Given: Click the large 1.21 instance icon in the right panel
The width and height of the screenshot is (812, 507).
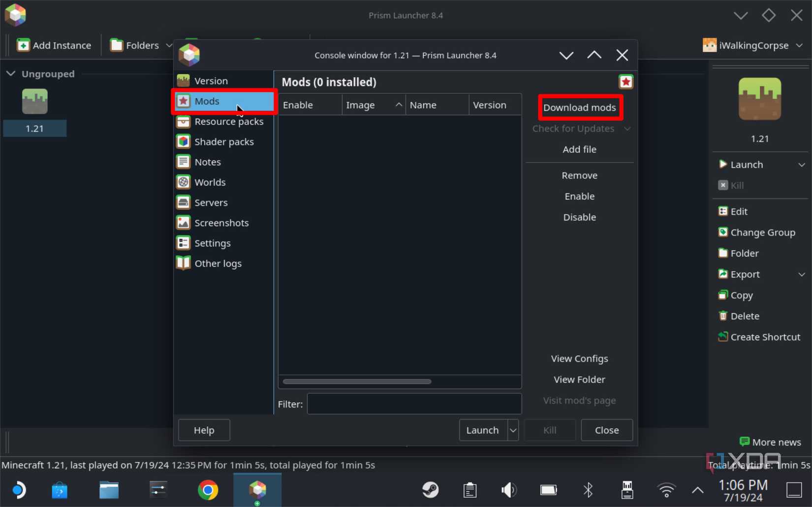Looking at the screenshot, I should pos(760,99).
